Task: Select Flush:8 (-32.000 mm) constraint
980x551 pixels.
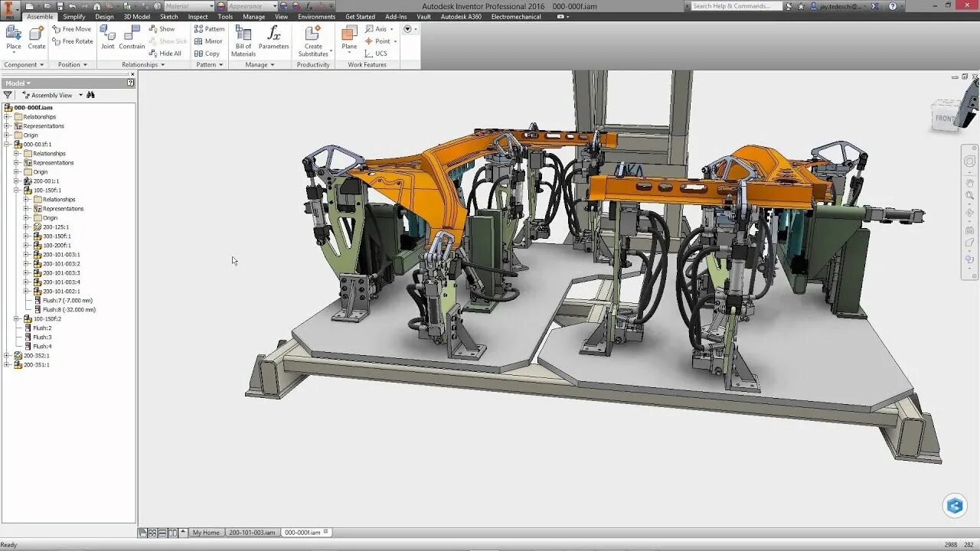Action: [x=64, y=309]
